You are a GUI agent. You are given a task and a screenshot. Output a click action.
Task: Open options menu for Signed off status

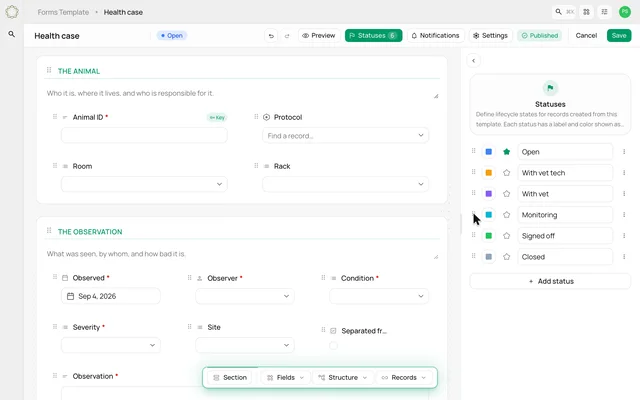point(624,236)
